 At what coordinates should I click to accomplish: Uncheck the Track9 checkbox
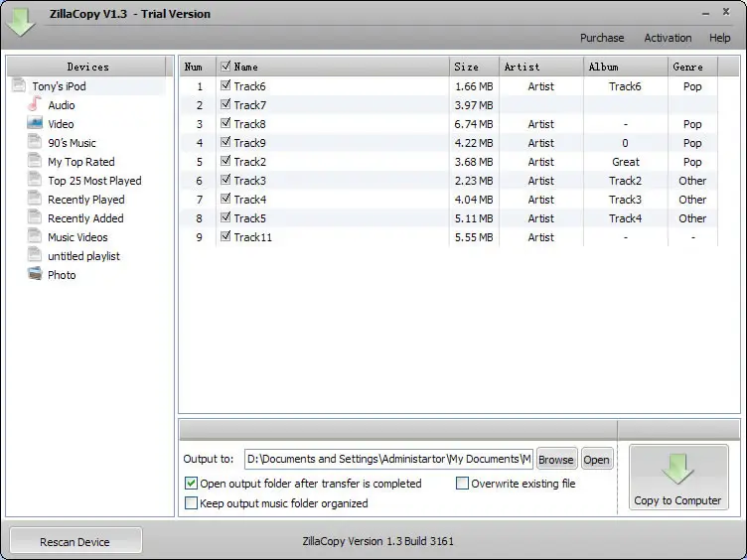point(225,142)
